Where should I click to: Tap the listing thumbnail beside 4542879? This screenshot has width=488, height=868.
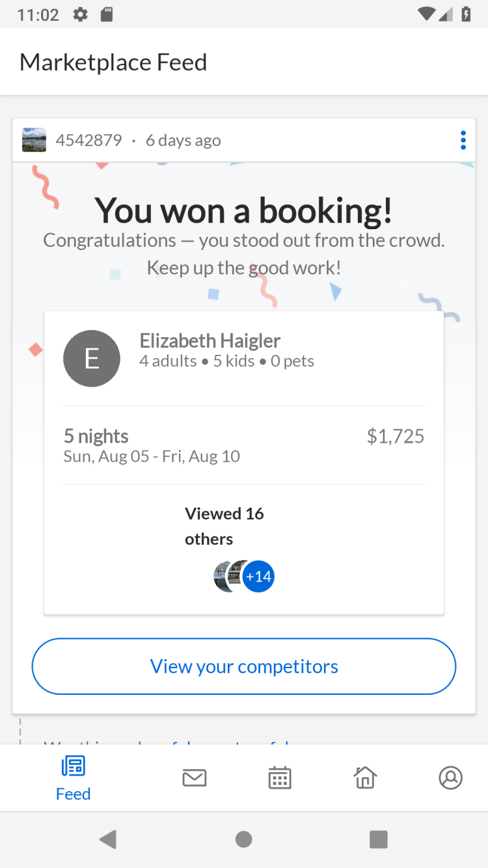click(34, 140)
